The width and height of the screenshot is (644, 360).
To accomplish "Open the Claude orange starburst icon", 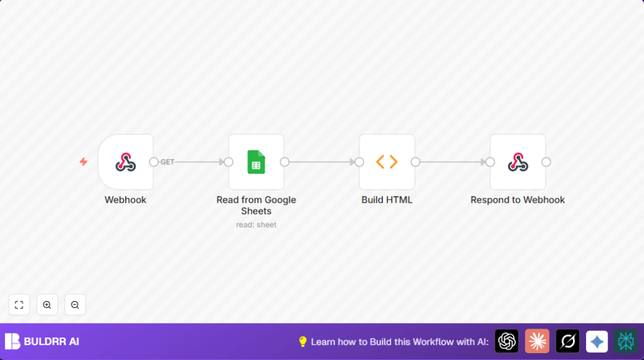I will pos(537,341).
